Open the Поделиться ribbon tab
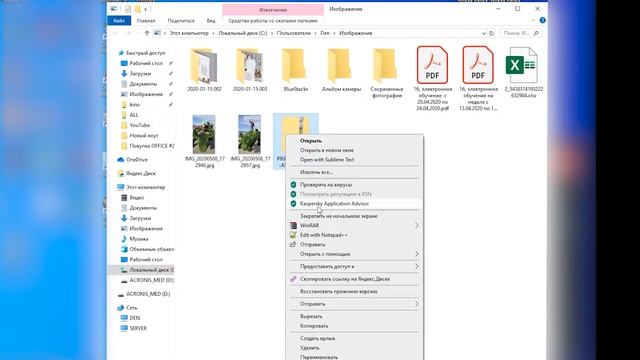This screenshot has height=360, width=640. [181, 20]
